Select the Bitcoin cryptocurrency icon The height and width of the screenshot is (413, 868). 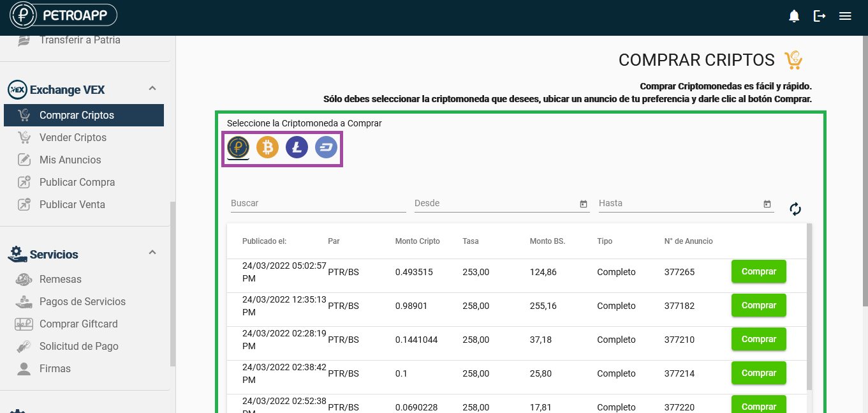(267, 148)
